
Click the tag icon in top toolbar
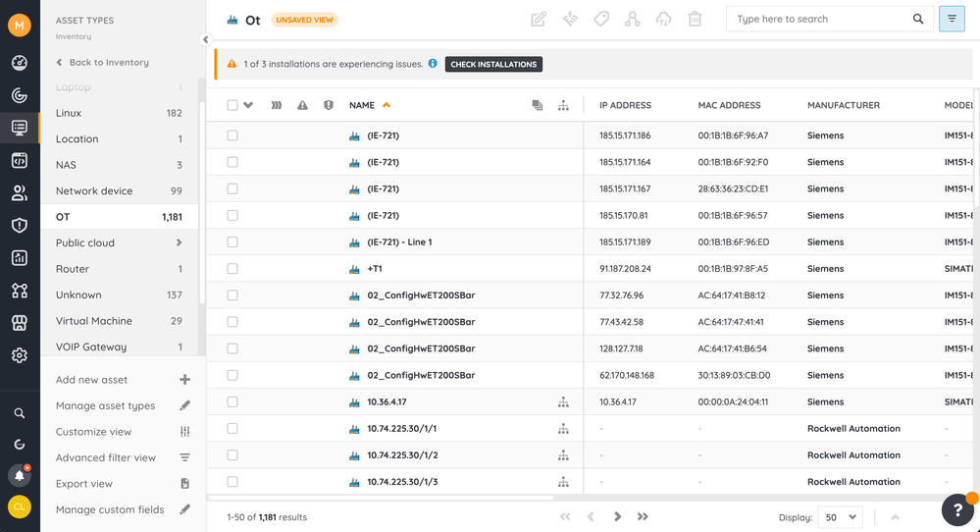[x=601, y=19]
